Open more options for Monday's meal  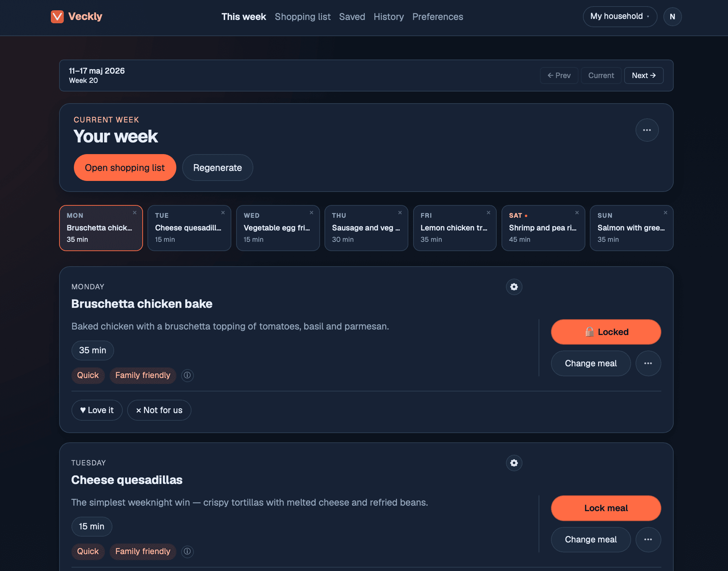coord(648,363)
